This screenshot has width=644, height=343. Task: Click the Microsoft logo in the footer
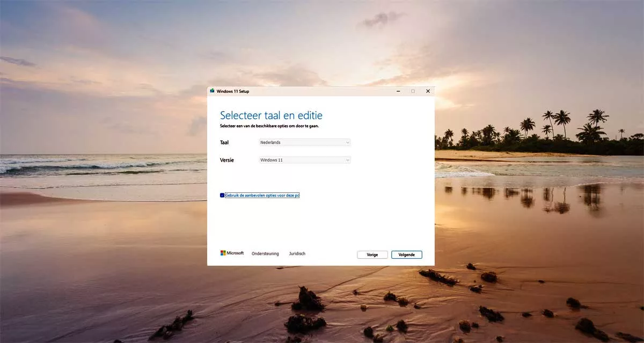(x=232, y=253)
